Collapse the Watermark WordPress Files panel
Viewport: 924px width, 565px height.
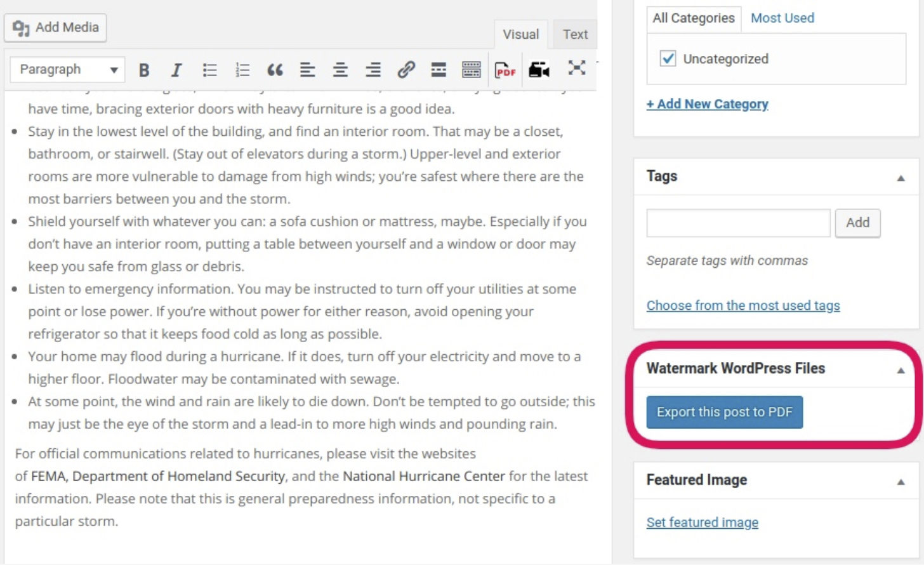(x=901, y=370)
